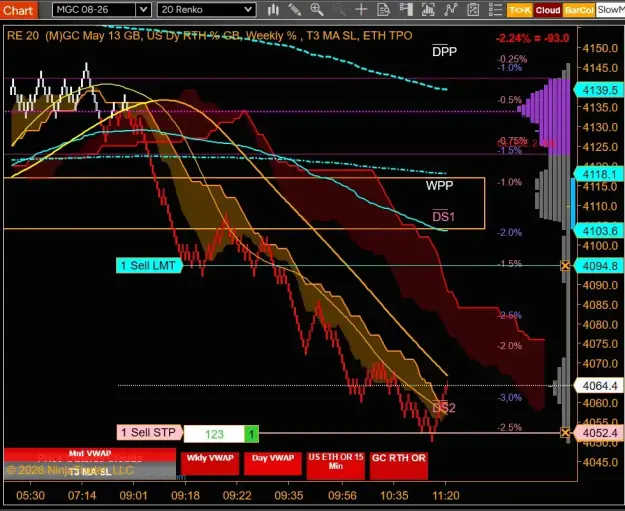This screenshot has height=511, width=625.
Task: Toggle the Chart Trader panel icon
Action: (x=406, y=10)
